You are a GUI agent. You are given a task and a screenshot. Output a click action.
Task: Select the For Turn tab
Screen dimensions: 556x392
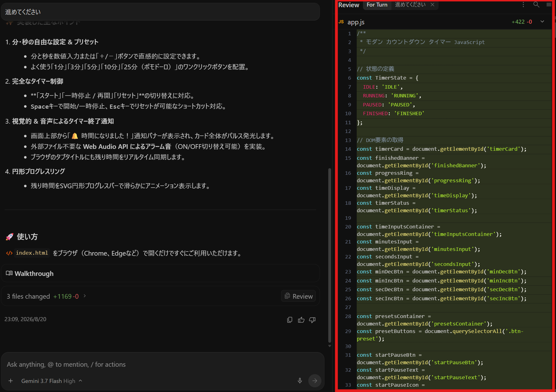377,5
